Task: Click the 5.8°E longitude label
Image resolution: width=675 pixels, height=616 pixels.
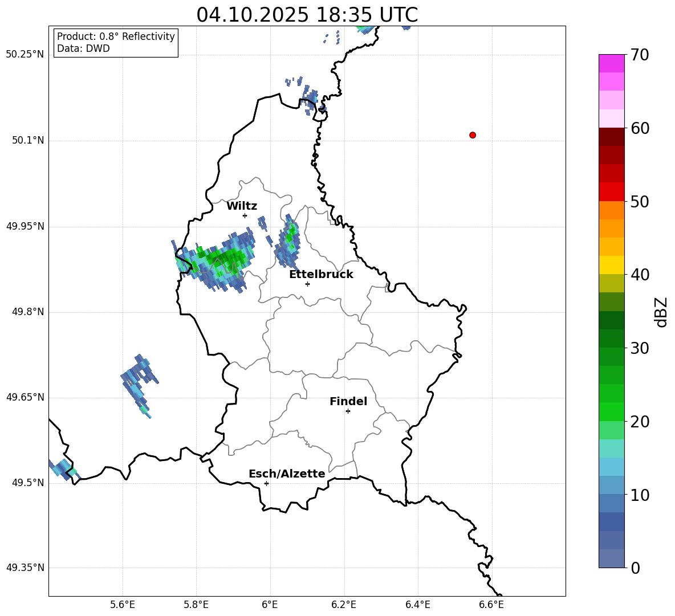Action: pyautogui.click(x=196, y=605)
